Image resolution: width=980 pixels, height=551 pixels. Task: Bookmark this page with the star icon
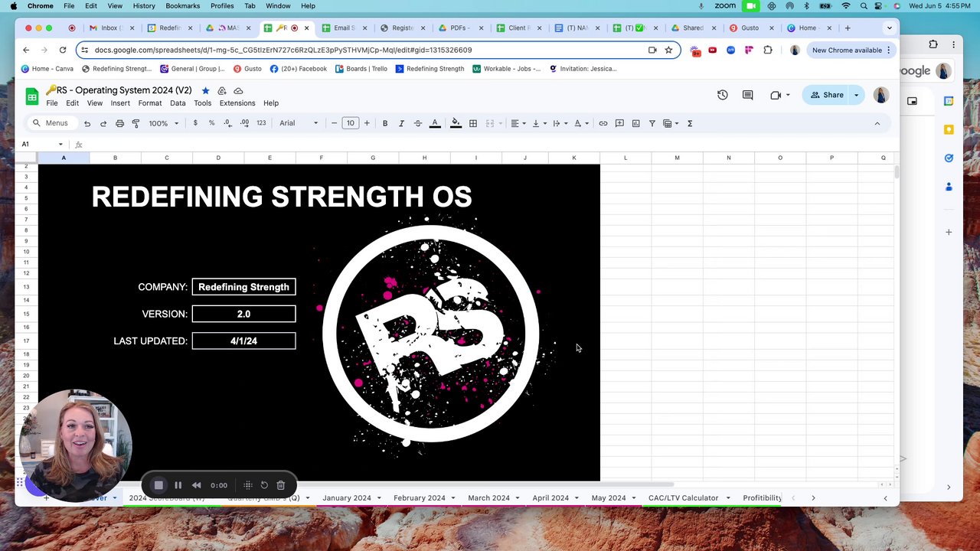[668, 50]
